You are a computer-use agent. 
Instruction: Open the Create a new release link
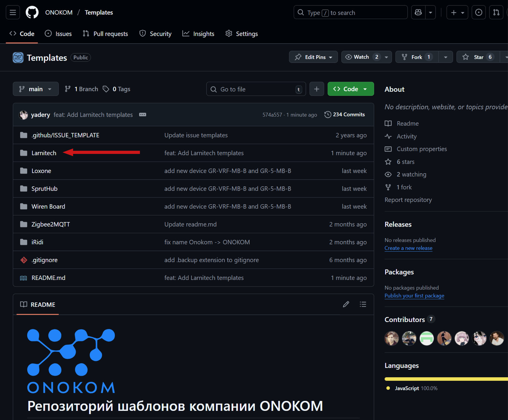(408, 248)
